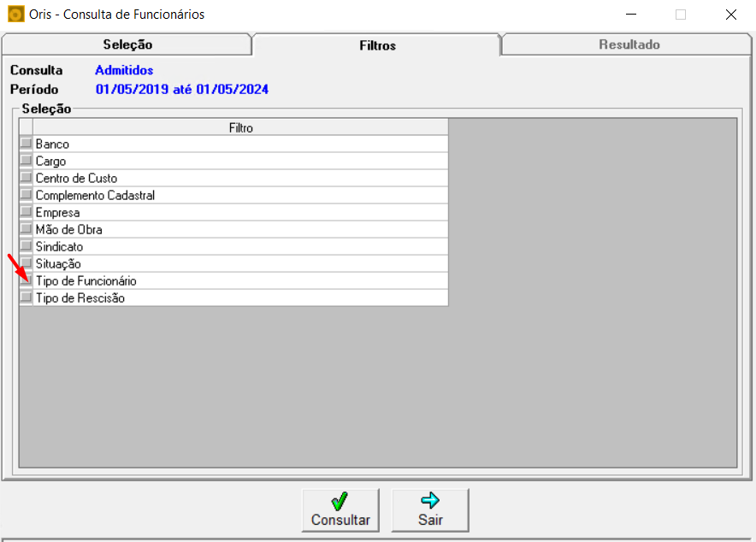Select the Centro de Custo row text
The height and width of the screenshot is (542, 756).
pyautogui.click(x=76, y=179)
